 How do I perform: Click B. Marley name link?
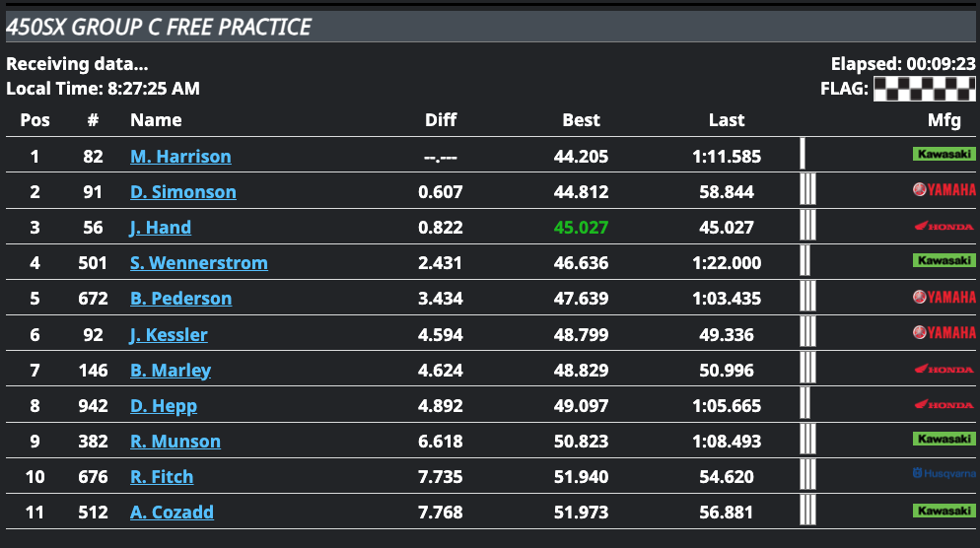click(171, 371)
